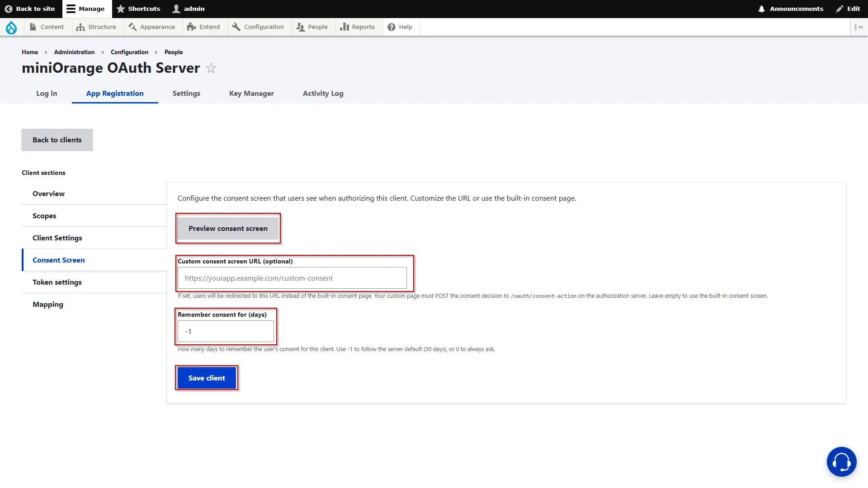Click the Save client button
Viewport: 868px width, 488px height.
pos(207,378)
